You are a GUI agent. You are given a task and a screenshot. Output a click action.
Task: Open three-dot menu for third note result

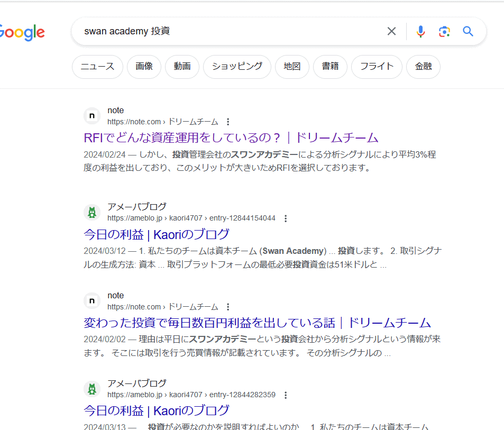coord(228,307)
